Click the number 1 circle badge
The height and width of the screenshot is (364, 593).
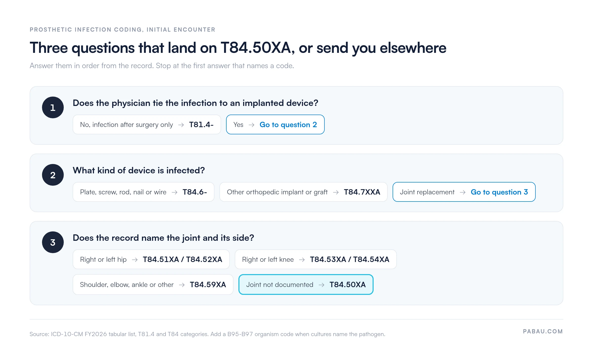click(x=53, y=107)
